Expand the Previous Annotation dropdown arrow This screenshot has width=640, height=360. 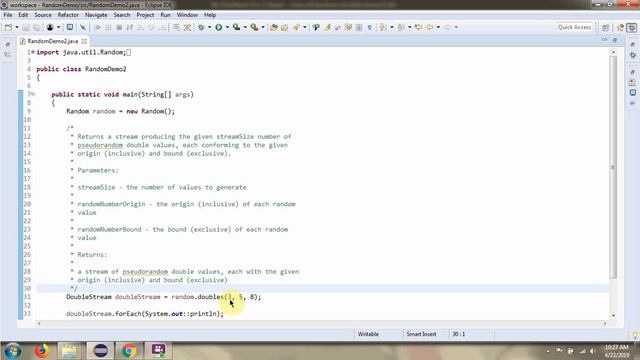(x=409, y=27)
